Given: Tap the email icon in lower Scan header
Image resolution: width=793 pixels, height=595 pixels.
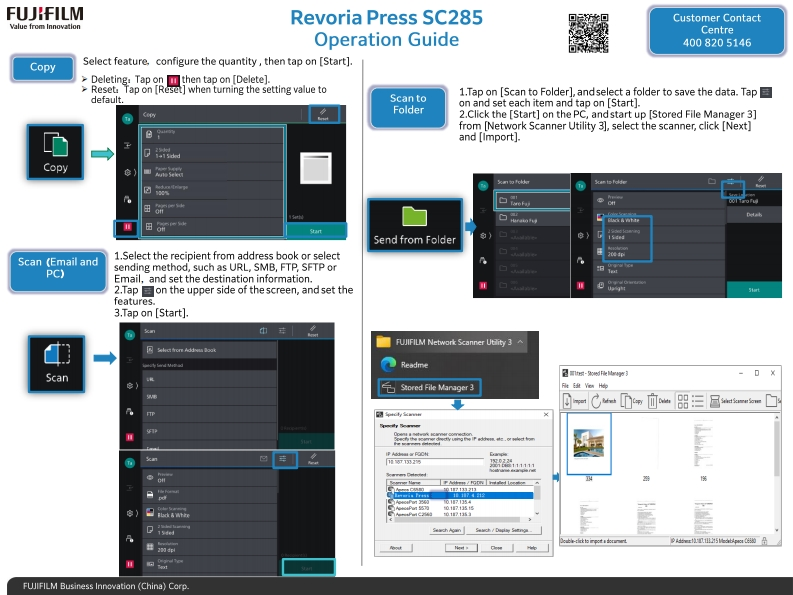Looking at the screenshot, I should (x=263, y=459).
